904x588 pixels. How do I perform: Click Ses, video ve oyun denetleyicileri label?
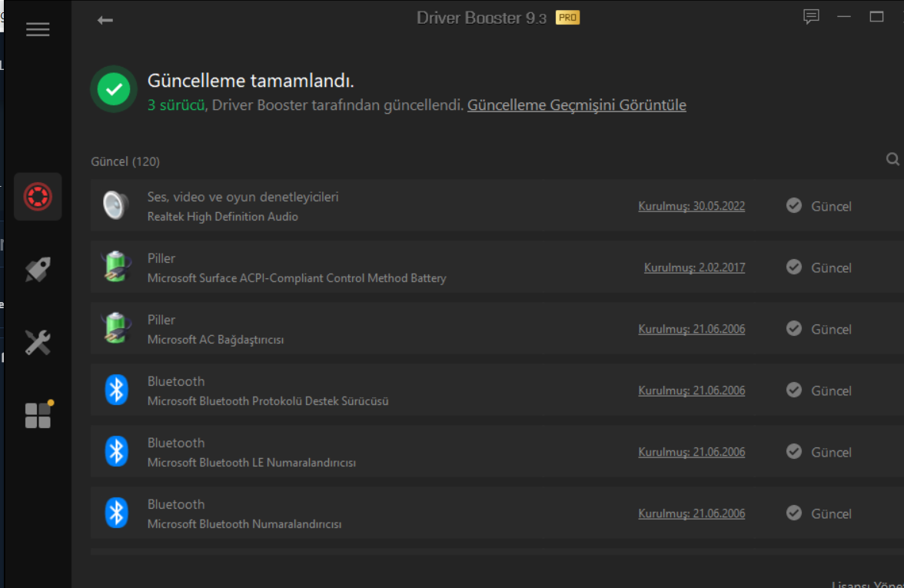[x=243, y=197]
